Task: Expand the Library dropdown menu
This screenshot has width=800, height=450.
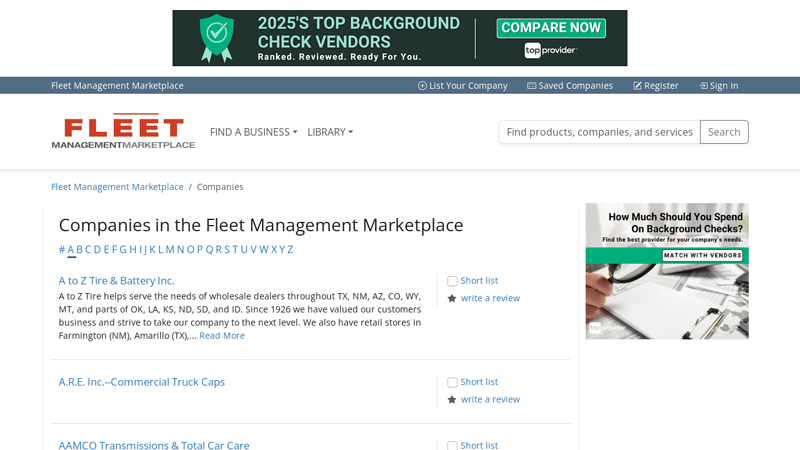Action: [x=330, y=132]
